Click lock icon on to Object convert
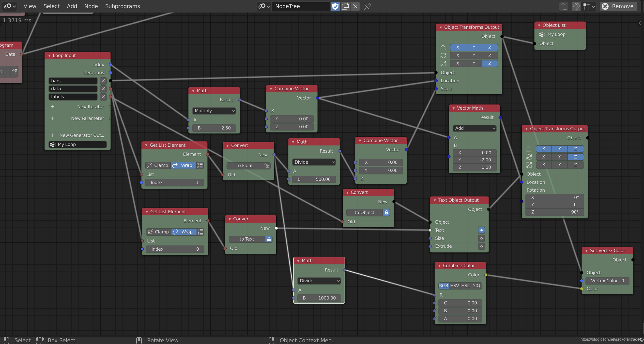The image size is (644, 344). [x=386, y=213]
